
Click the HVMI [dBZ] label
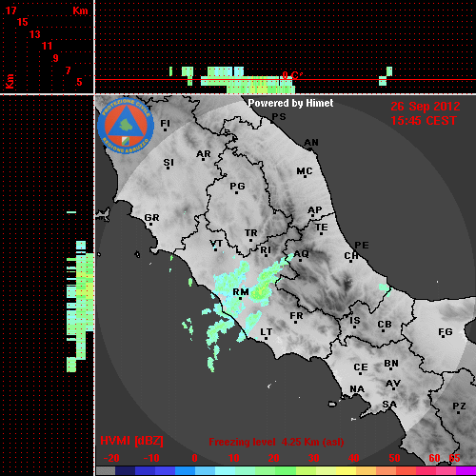click(131, 441)
